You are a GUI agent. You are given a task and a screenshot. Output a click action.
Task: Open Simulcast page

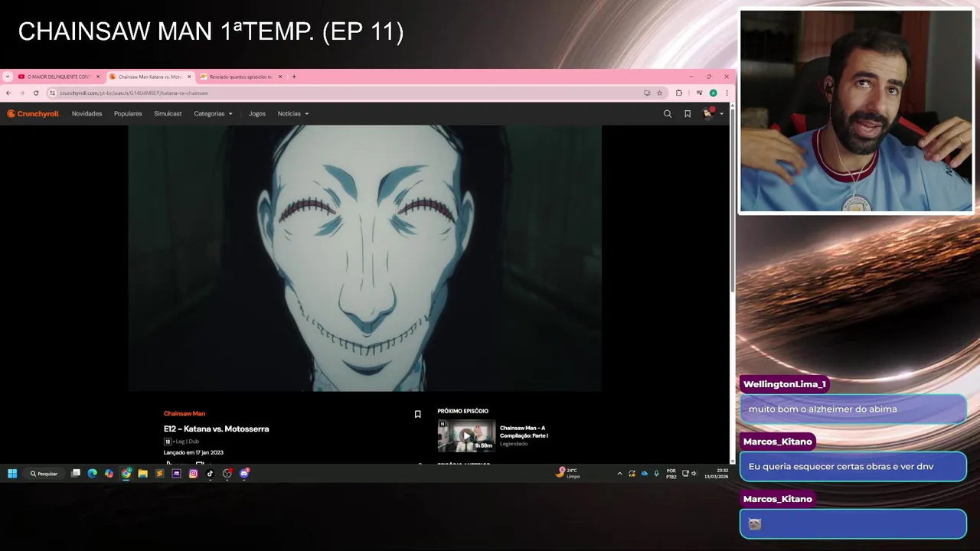(x=168, y=114)
